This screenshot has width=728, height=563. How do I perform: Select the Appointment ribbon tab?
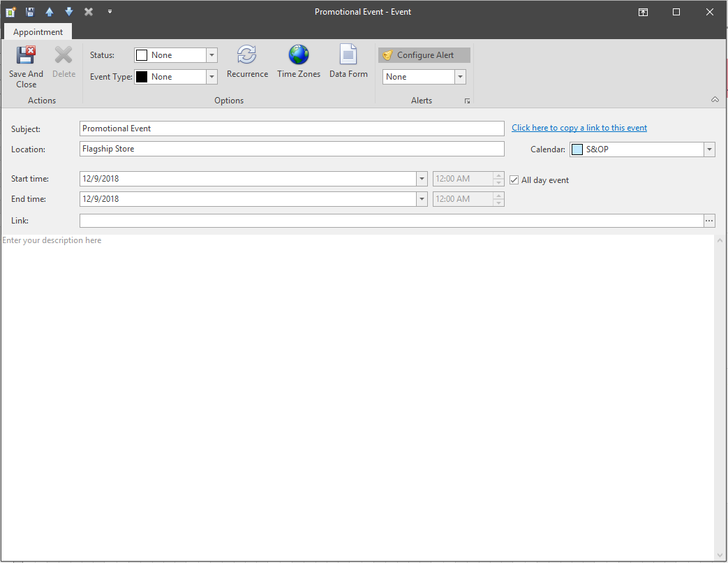point(38,31)
